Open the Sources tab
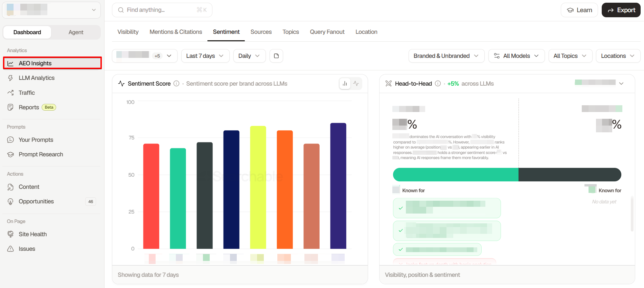The height and width of the screenshot is (288, 644). click(261, 32)
